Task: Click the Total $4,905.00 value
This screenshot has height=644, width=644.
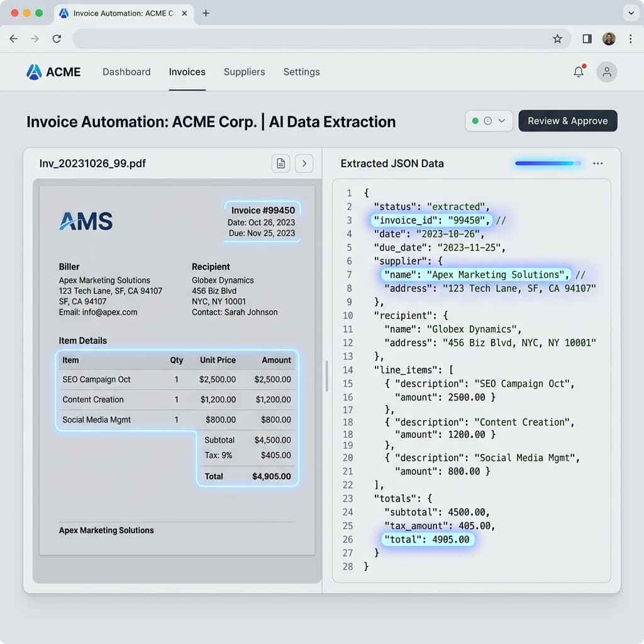Action: coord(272,476)
